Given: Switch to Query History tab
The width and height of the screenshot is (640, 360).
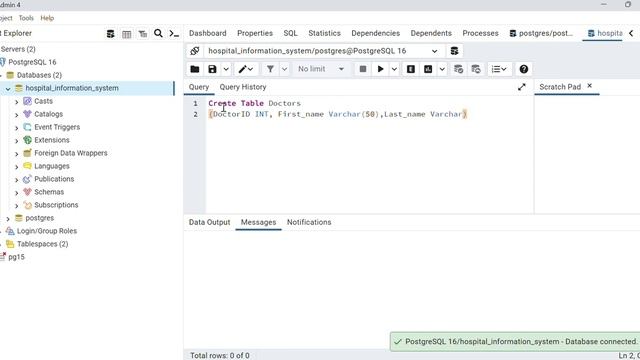Looking at the screenshot, I should pyautogui.click(x=243, y=87).
